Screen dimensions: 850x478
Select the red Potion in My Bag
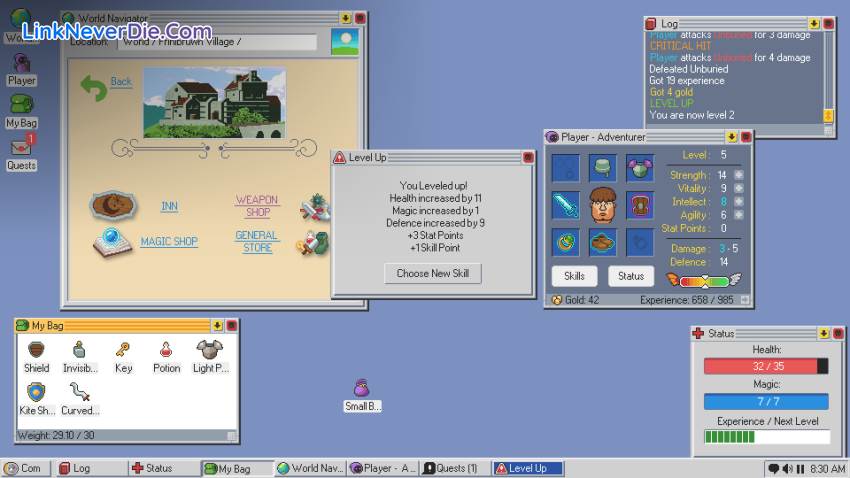[166, 357]
